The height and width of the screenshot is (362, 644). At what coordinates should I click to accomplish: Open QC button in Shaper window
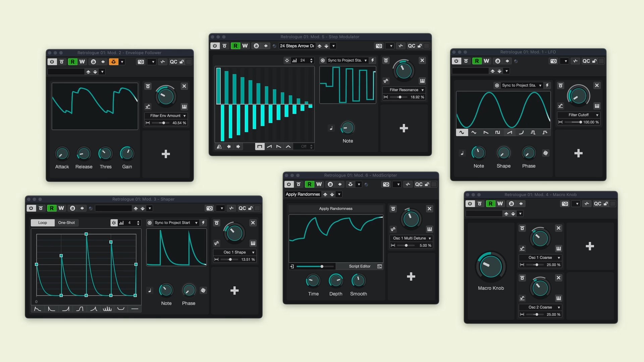coord(242,208)
